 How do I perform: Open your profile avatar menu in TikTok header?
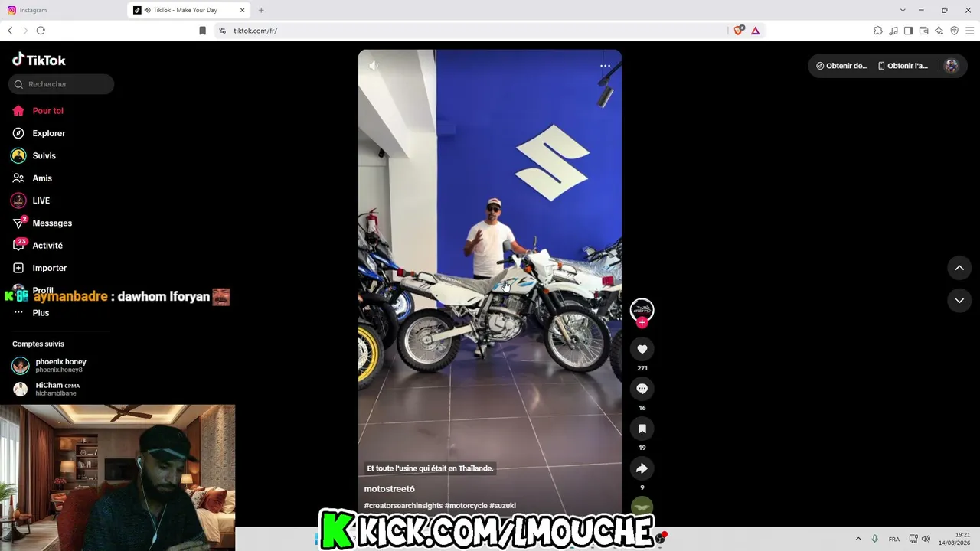click(x=952, y=66)
